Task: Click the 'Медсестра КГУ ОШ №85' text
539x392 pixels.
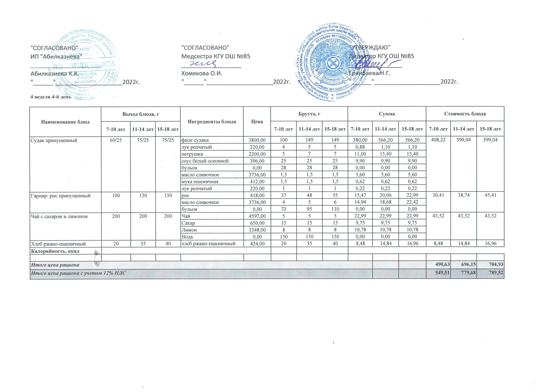Action: 216,56
